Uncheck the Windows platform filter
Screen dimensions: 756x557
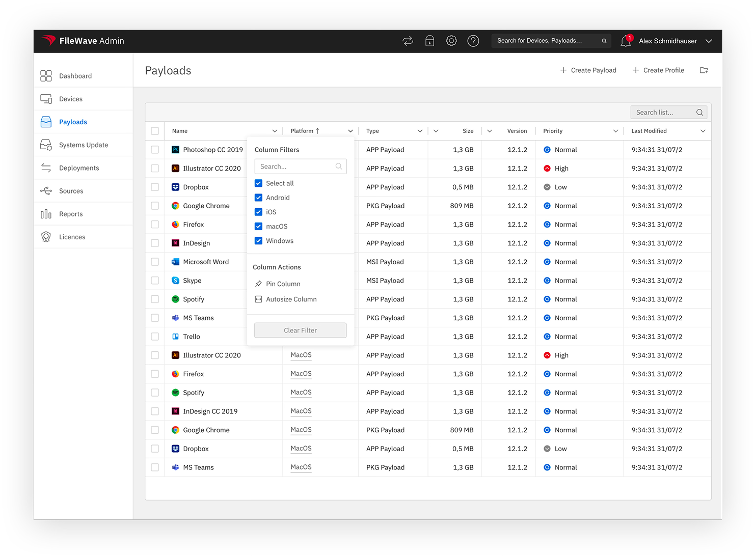pos(258,240)
